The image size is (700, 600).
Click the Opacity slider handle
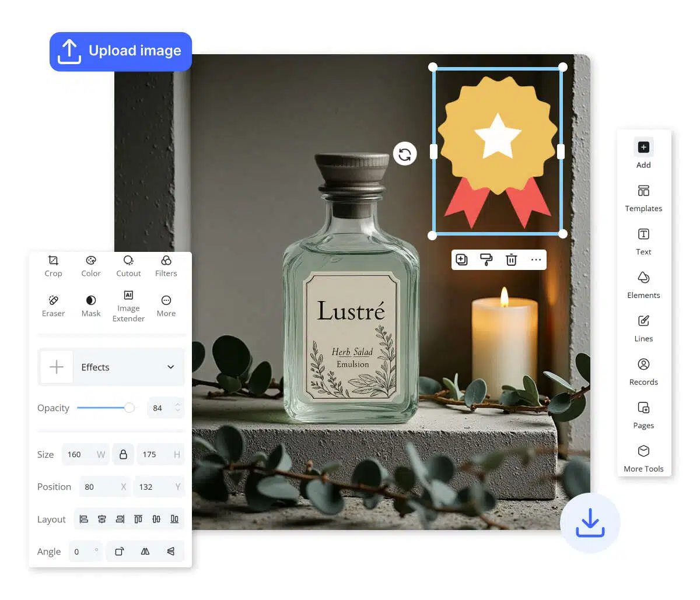[129, 408]
